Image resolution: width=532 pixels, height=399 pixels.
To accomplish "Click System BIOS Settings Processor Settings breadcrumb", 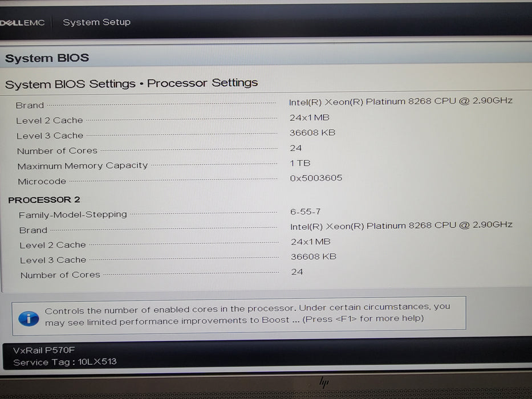I will click(x=132, y=83).
